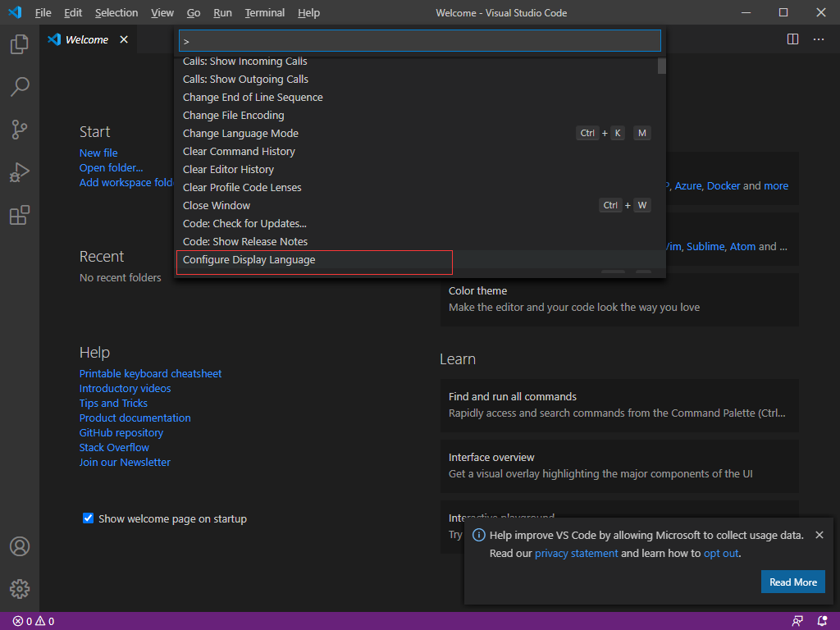Click the Sublime keymap link
The image size is (840, 630).
(x=705, y=246)
